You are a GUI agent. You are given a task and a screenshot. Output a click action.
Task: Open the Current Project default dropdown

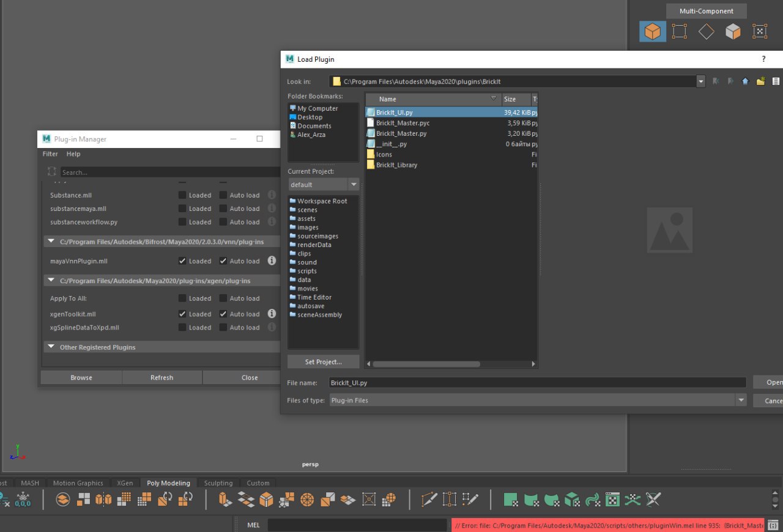pos(354,184)
